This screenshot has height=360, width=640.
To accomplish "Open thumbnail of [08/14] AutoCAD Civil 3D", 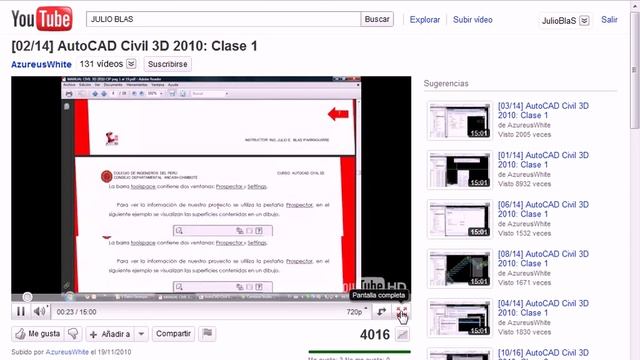I will tap(460, 269).
